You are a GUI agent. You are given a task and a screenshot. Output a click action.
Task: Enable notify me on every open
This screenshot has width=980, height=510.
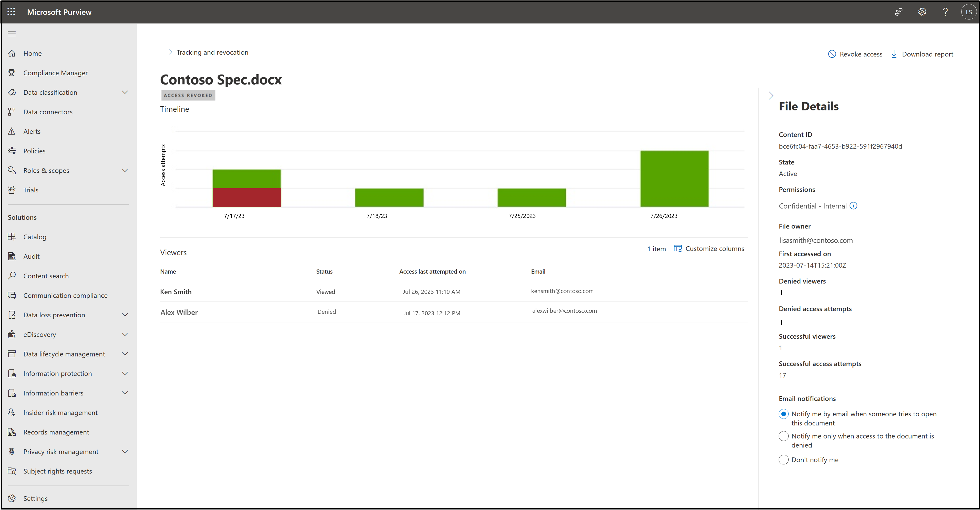[x=784, y=413]
